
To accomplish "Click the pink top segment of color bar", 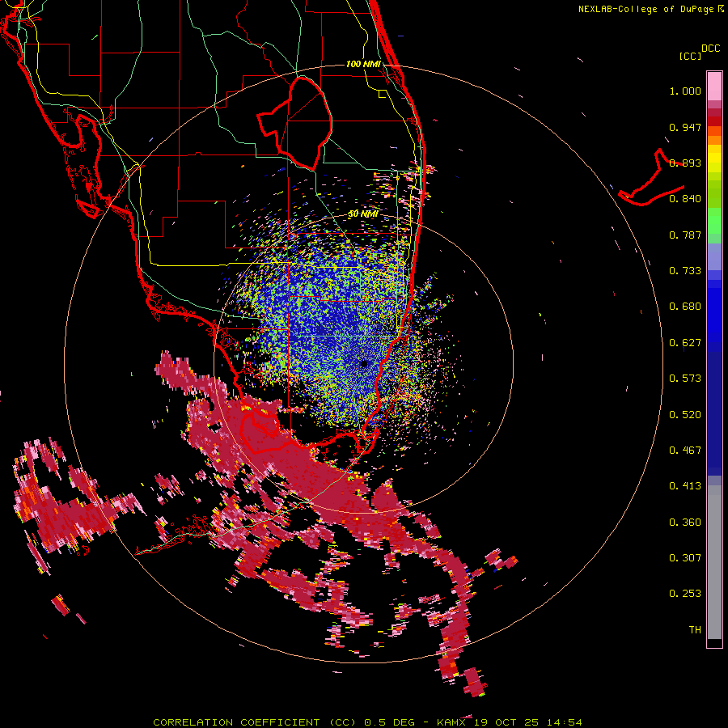I will click(714, 86).
